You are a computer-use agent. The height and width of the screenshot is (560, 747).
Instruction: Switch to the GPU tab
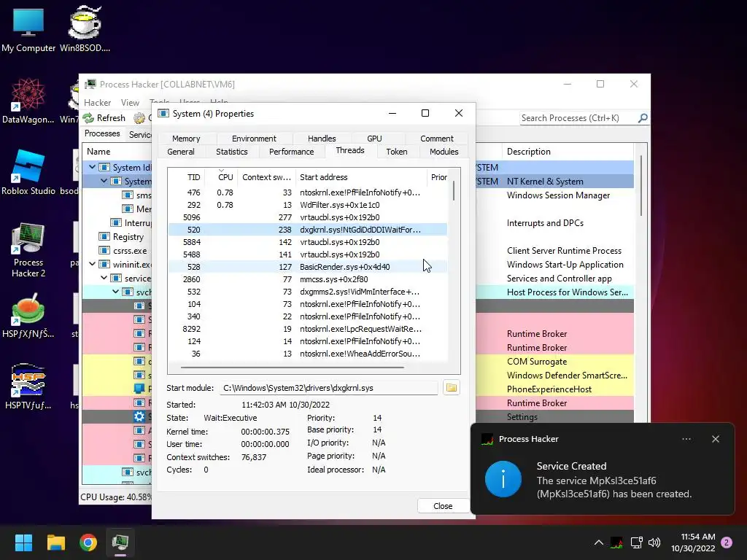pos(374,139)
